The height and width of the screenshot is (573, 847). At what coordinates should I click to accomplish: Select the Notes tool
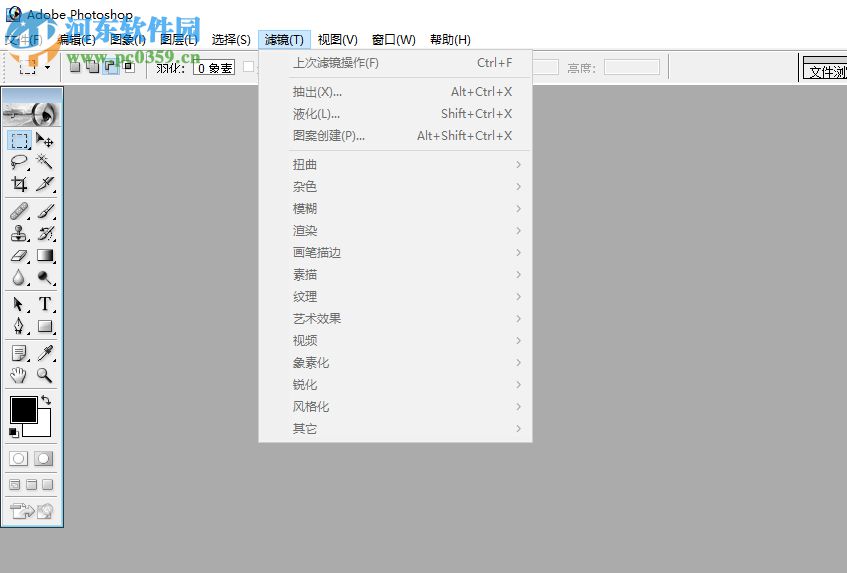[19, 353]
